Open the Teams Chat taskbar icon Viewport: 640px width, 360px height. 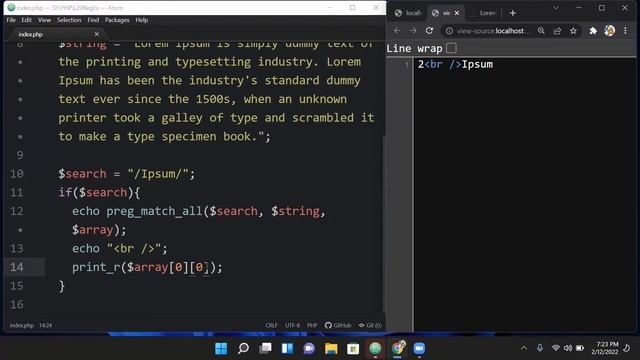click(x=309, y=349)
